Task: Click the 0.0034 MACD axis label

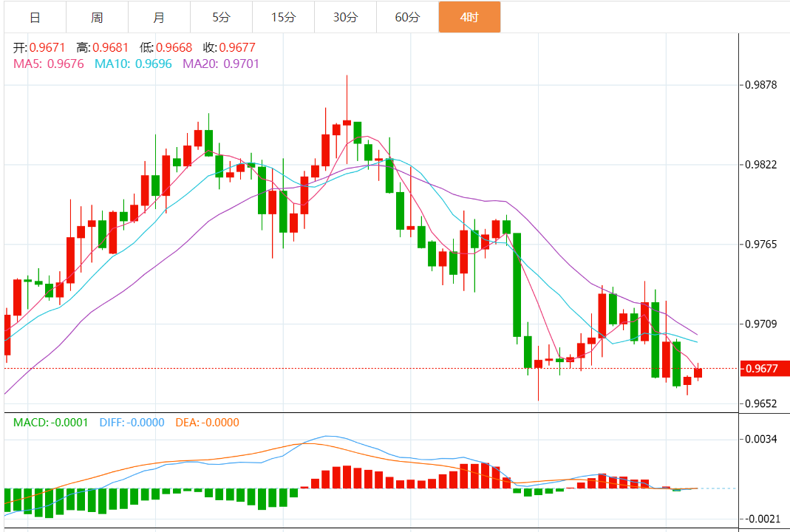Action: click(x=760, y=439)
